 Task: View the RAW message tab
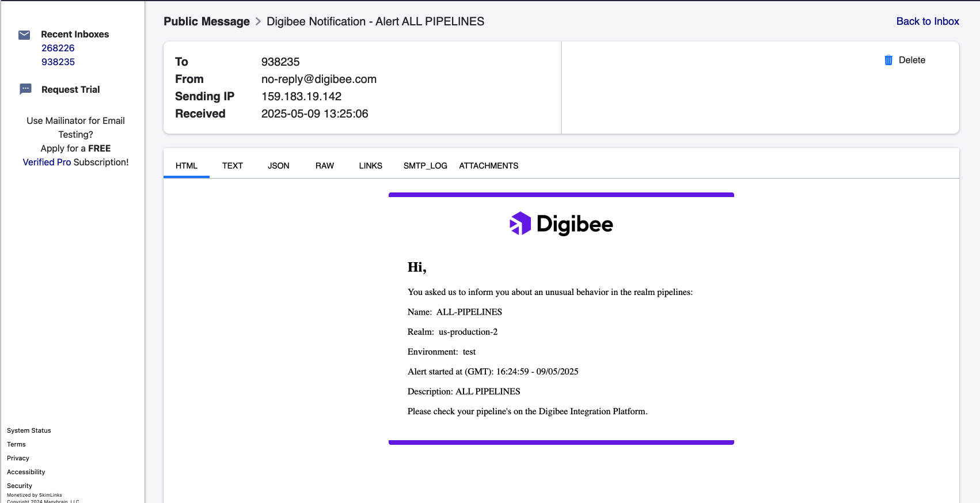coord(325,166)
